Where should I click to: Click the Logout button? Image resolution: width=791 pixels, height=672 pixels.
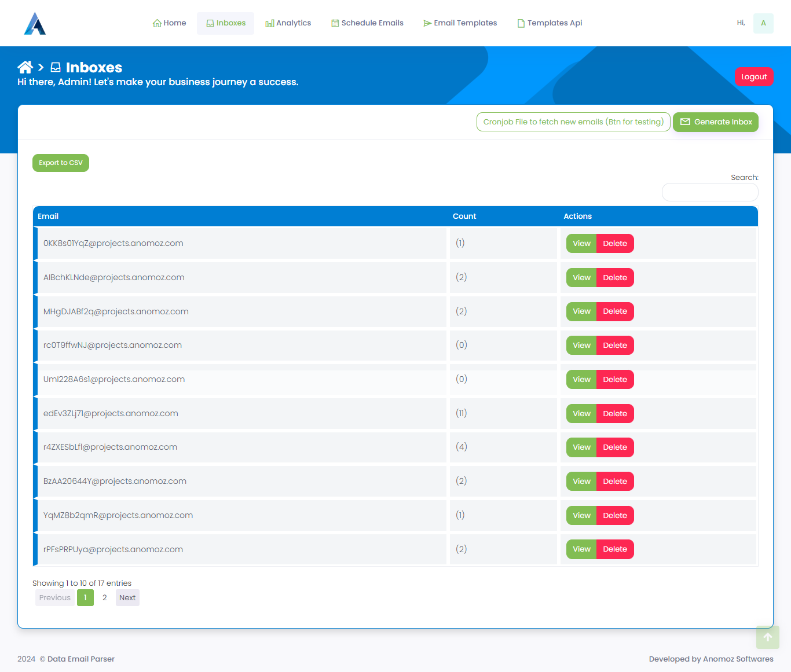pos(754,76)
